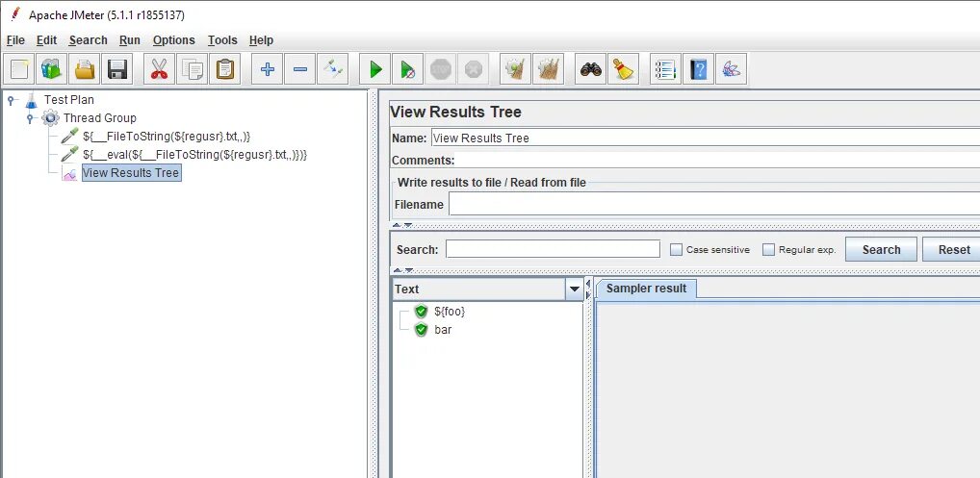Click the Filename input field

tap(713, 204)
